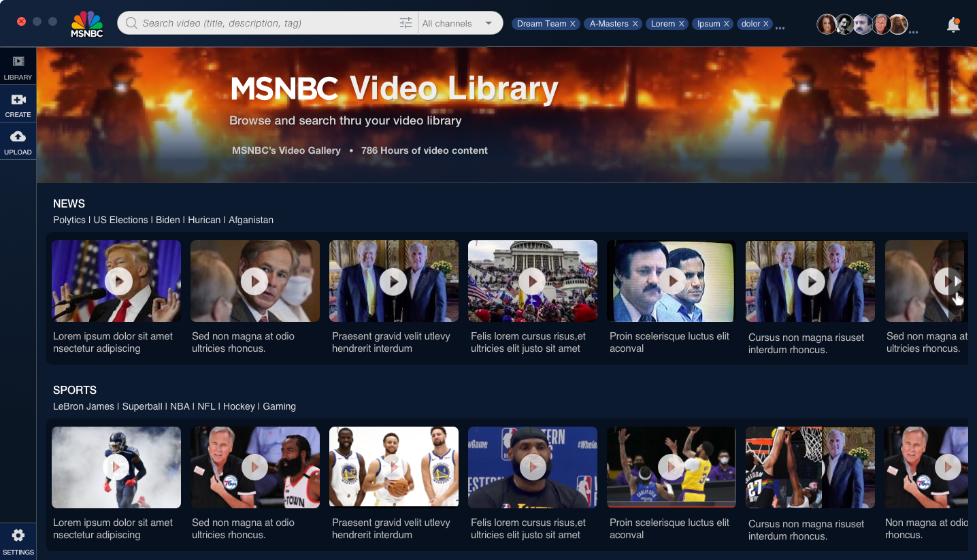Click the LeBron James category link

pos(84,406)
